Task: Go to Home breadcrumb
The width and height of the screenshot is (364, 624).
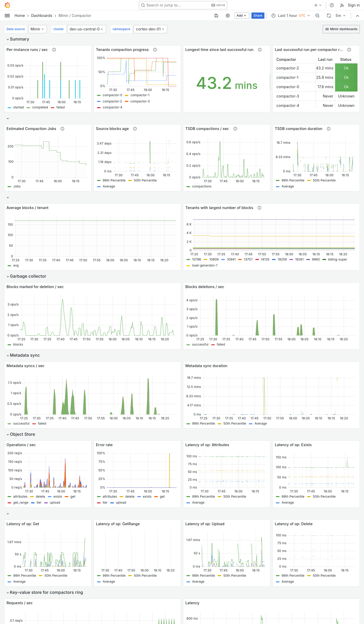Action: click(x=20, y=16)
